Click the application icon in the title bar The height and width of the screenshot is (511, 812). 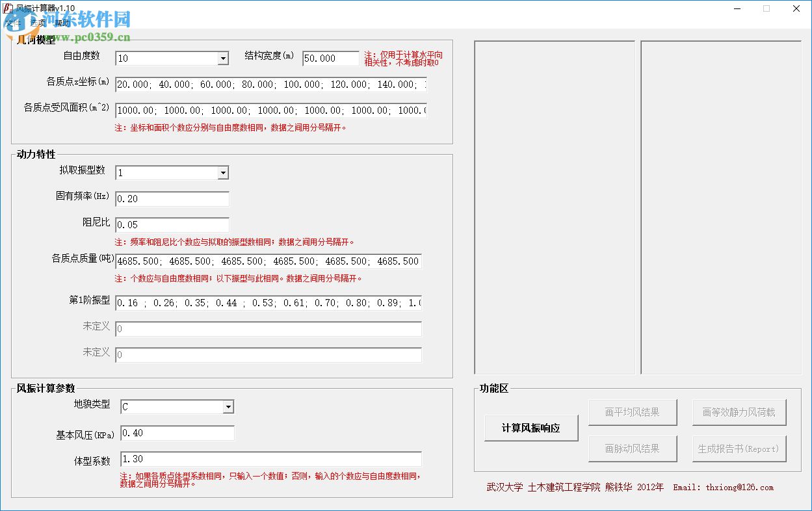click(x=8, y=8)
